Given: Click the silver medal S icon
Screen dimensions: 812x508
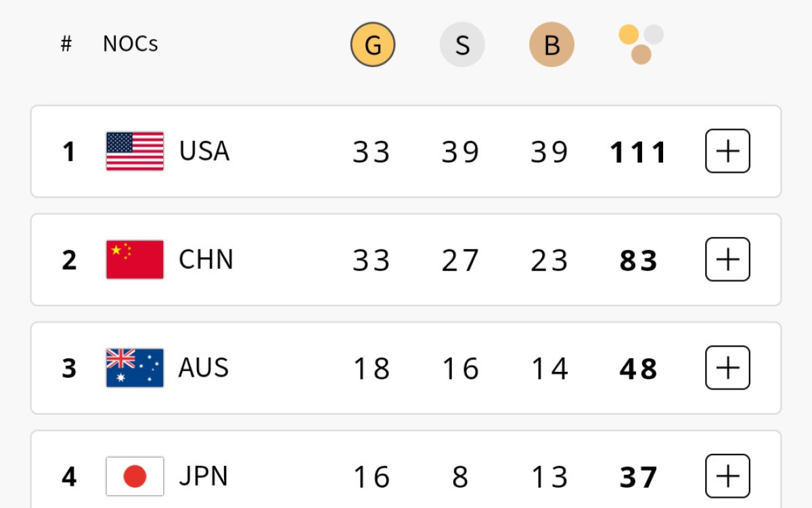Looking at the screenshot, I should (x=462, y=45).
